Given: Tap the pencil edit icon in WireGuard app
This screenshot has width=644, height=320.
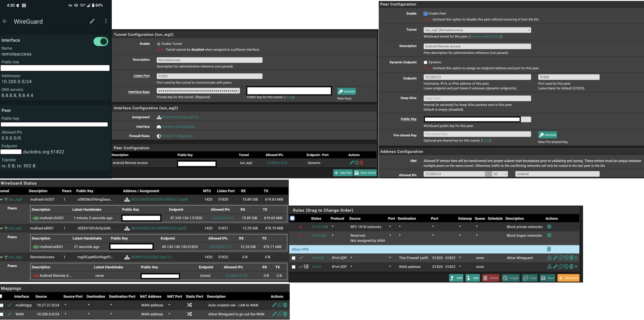Looking at the screenshot, I should (92, 21).
